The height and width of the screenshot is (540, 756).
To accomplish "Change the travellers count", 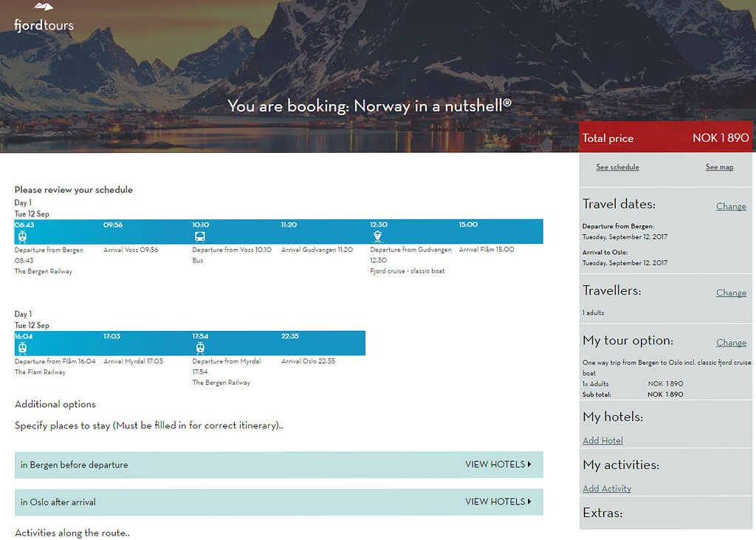I will tap(731, 293).
